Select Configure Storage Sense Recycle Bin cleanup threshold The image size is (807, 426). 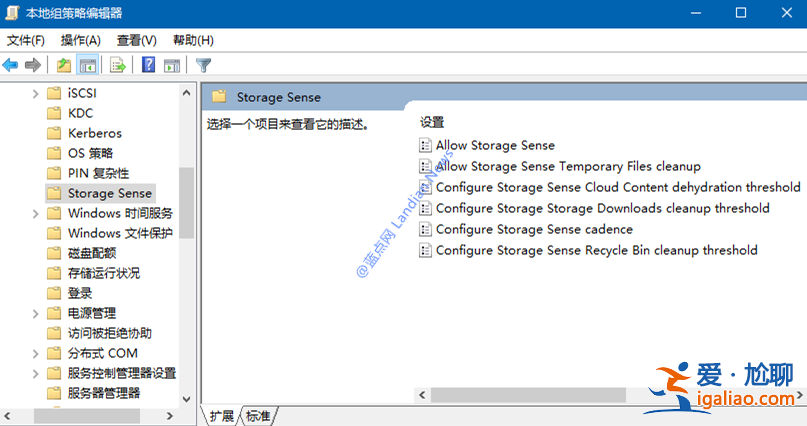pyautogui.click(x=596, y=250)
